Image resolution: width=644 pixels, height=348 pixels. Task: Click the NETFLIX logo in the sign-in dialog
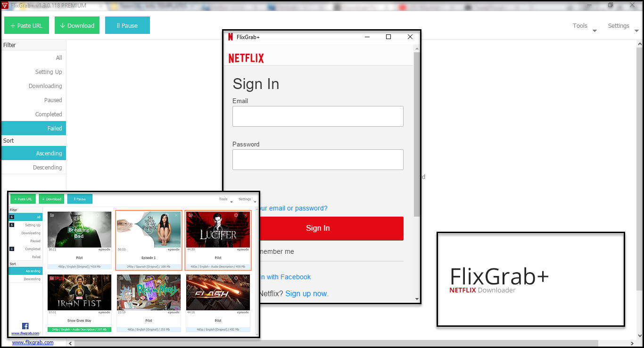click(246, 58)
